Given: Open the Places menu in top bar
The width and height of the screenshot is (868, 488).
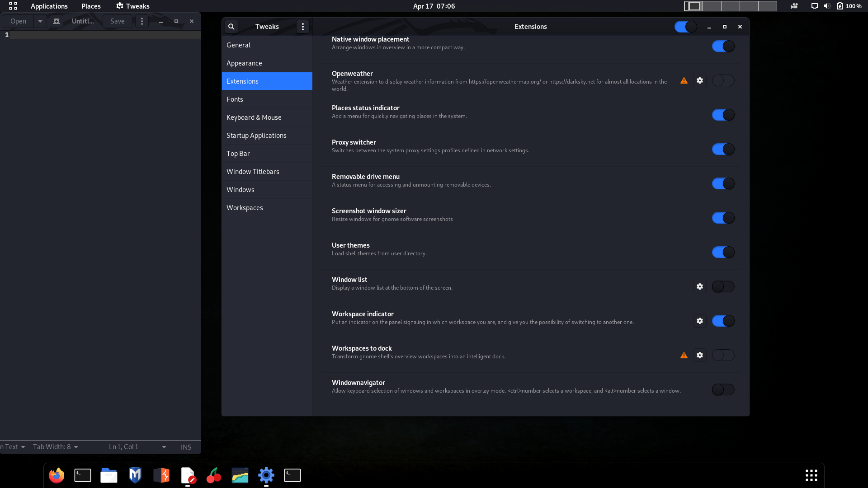Looking at the screenshot, I should 91,6.
